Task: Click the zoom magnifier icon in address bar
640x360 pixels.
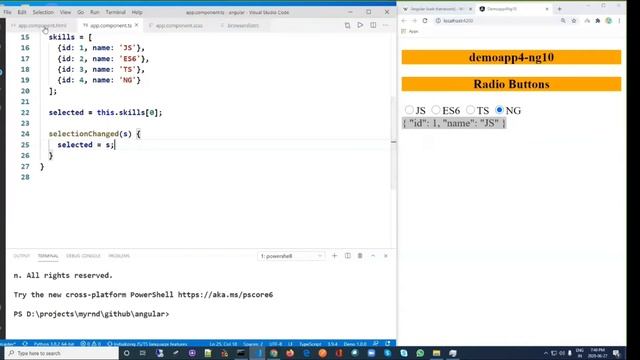Action: (x=563, y=20)
